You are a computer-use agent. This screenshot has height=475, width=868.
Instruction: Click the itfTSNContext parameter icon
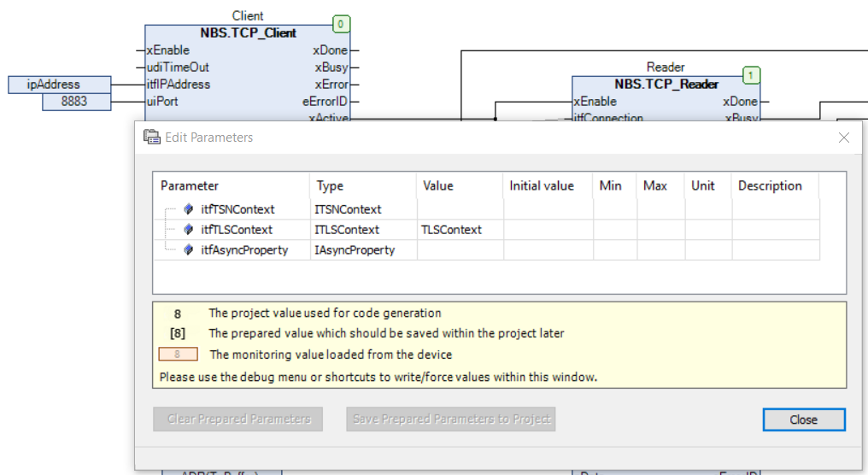[189, 209]
